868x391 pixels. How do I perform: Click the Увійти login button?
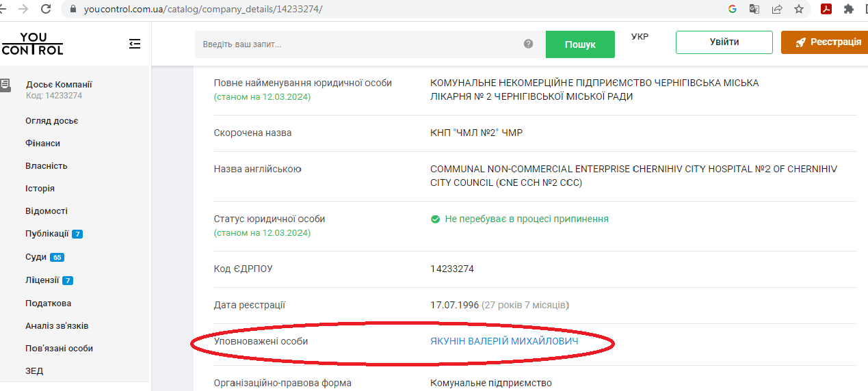(724, 42)
